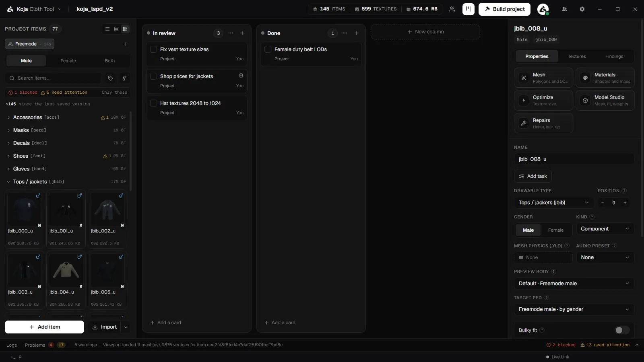
Task: Switch to the Textures tab
Action: 577,56
